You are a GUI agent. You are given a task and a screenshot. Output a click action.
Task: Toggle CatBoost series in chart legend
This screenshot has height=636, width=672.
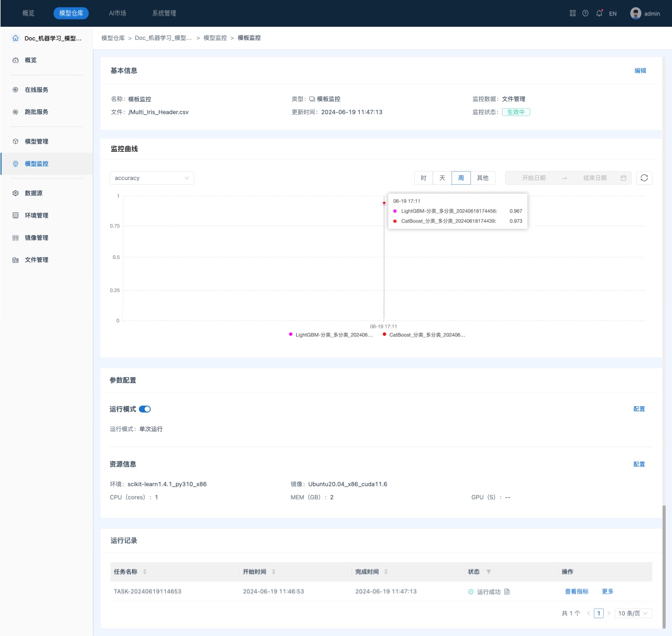click(424, 335)
